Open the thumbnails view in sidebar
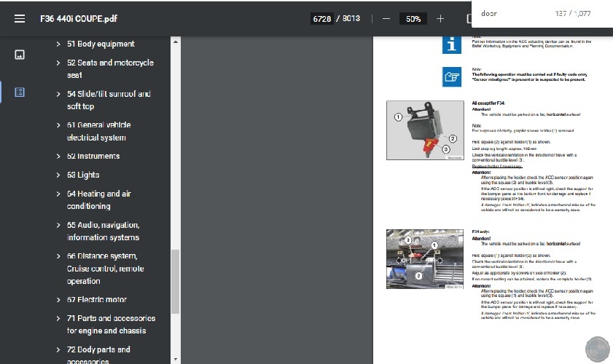Image resolution: width=613 pixels, height=364 pixels. (20, 55)
